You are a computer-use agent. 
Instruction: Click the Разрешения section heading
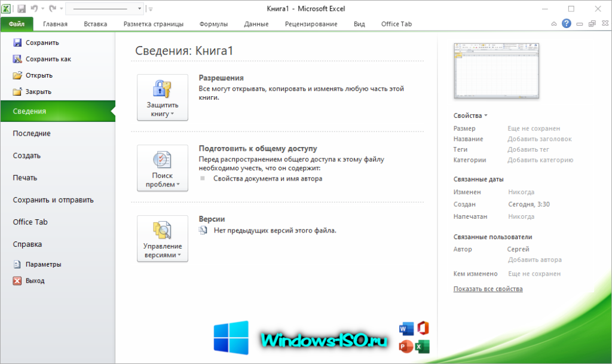click(x=221, y=78)
